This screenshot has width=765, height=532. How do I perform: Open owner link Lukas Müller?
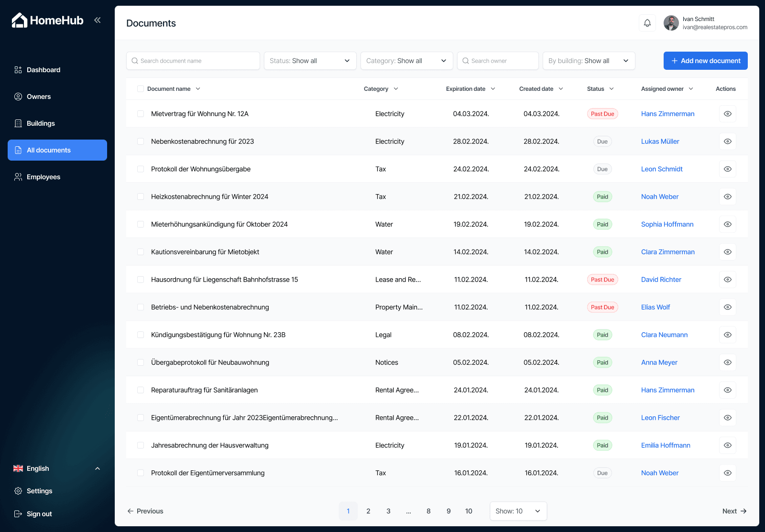pyautogui.click(x=660, y=141)
